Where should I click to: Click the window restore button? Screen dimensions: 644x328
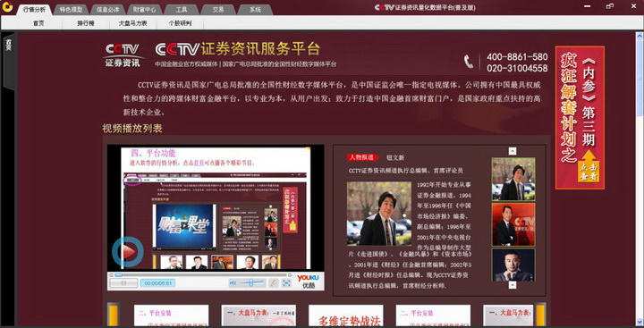pos(609,5)
